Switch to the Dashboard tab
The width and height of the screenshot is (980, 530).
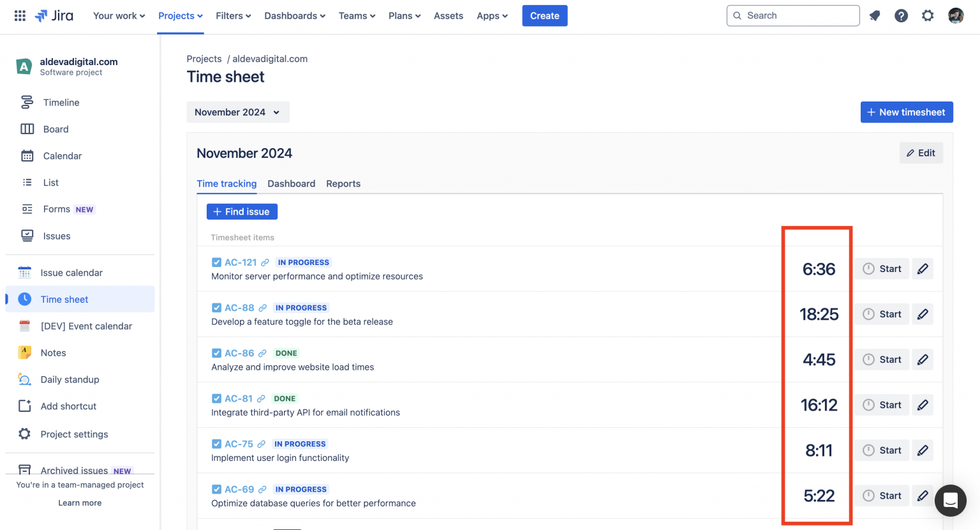click(292, 184)
